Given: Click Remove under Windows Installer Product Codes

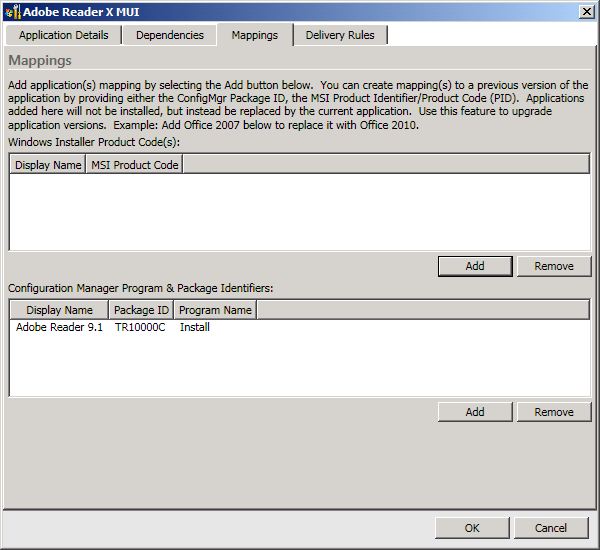Looking at the screenshot, I should tap(554, 266).
